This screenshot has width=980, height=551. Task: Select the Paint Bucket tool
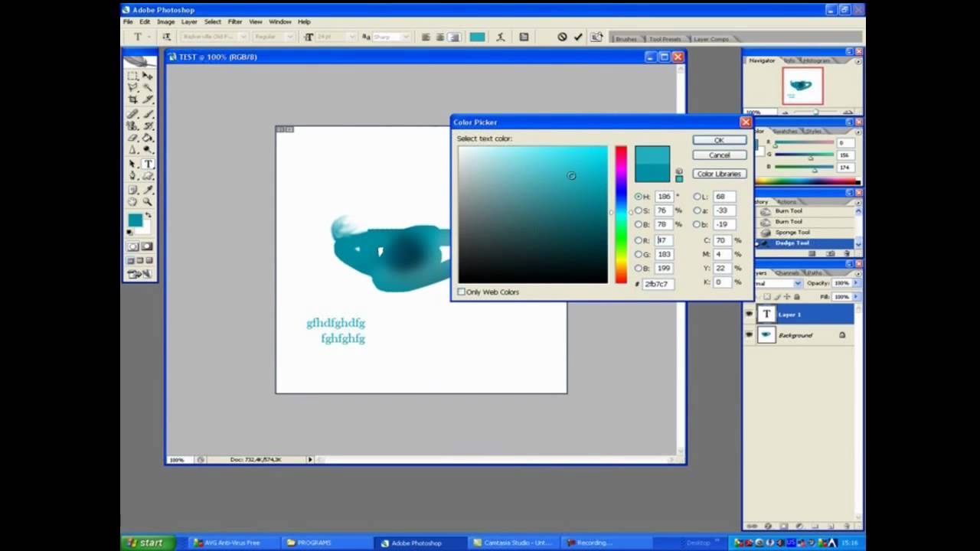point(147,138)
